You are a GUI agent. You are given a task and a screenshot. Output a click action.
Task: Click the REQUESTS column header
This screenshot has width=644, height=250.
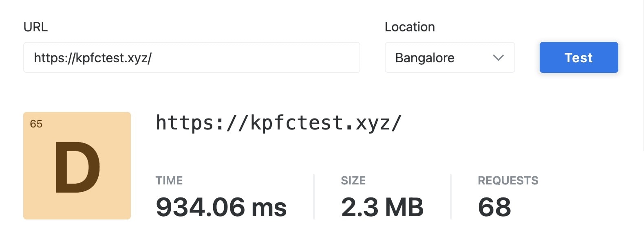click(508, 180)
